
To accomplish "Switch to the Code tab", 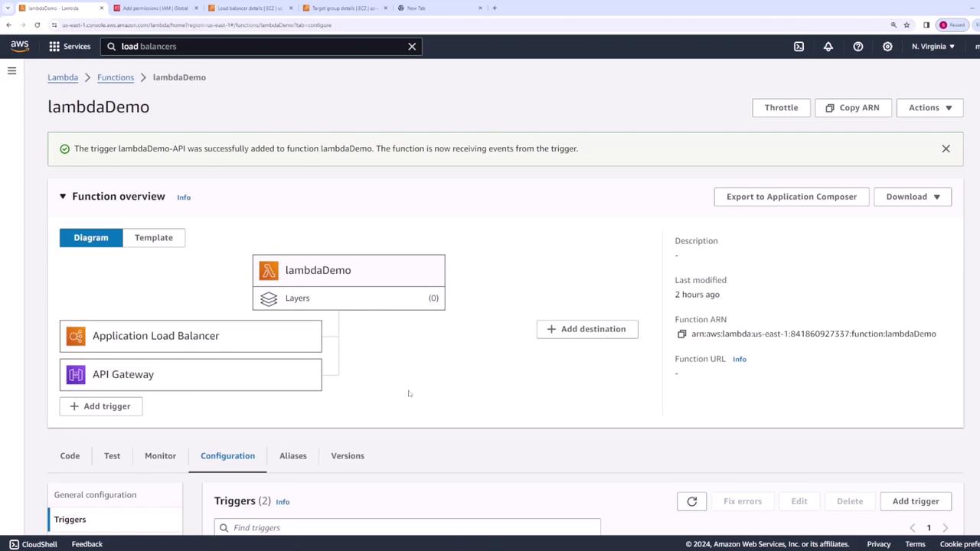I will 70,456.
